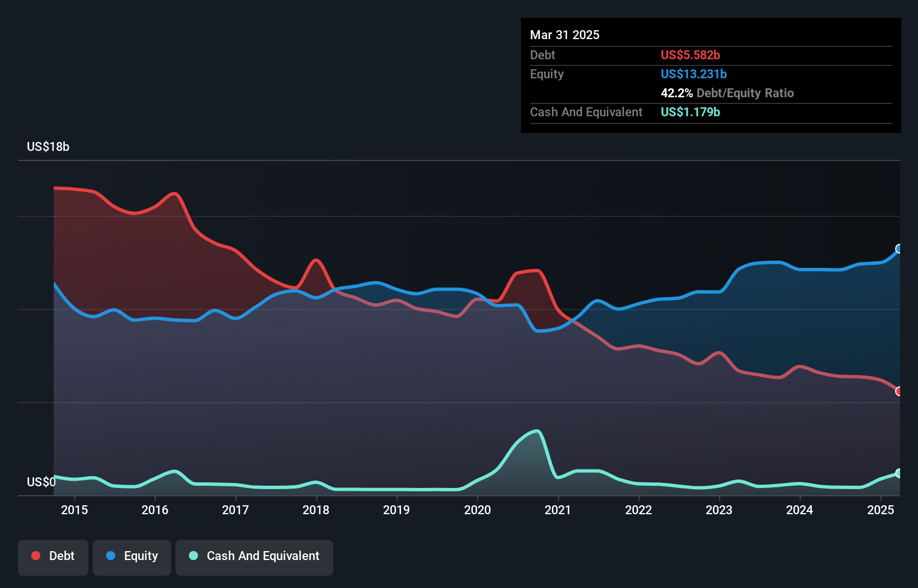Click the 2021 x-axis label

558,510
